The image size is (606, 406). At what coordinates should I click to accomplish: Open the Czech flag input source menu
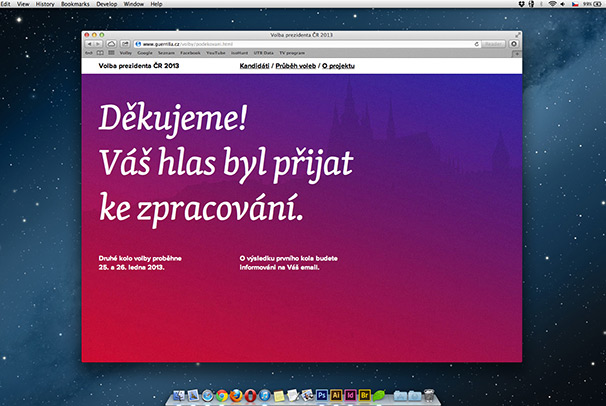click(x=575, y=5)
